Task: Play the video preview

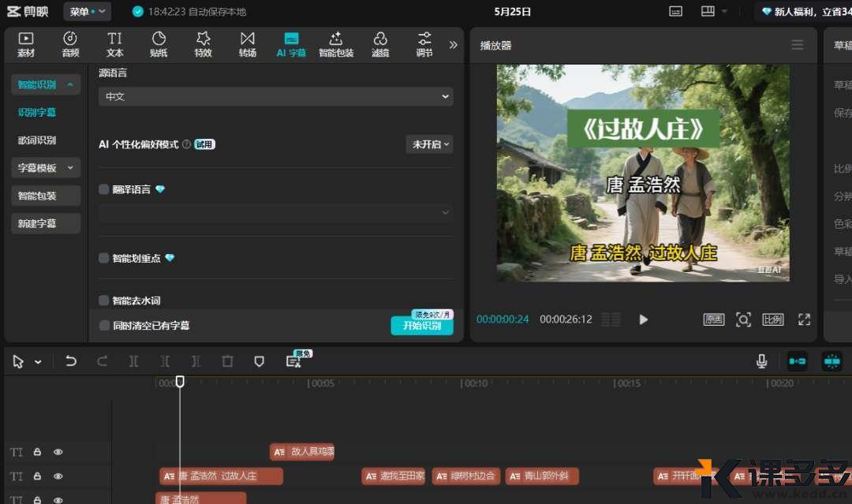Action: point(644,320)
